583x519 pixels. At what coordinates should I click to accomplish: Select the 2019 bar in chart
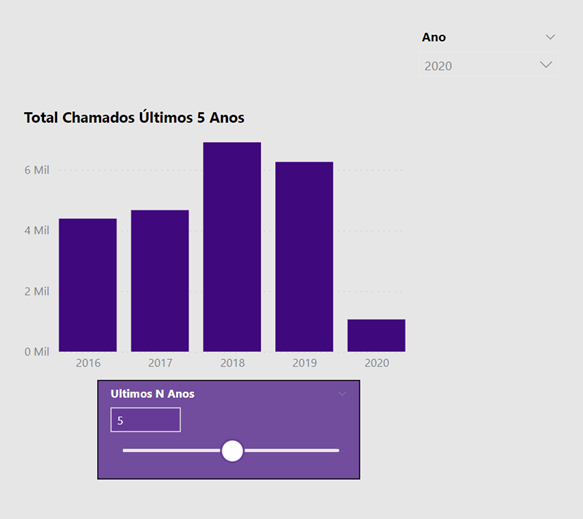pyautogui.click(x=304, y=257)
